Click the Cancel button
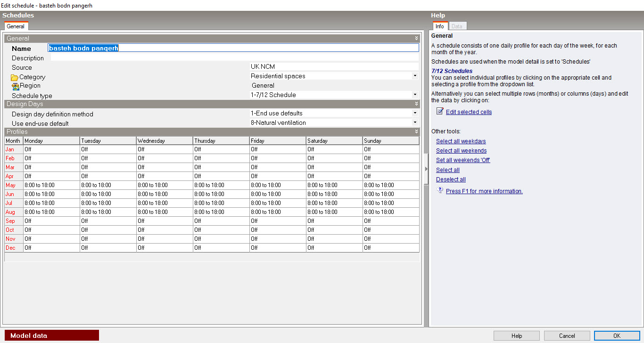The width and height of the screenshot is (644, 343). tap(567, 336)
